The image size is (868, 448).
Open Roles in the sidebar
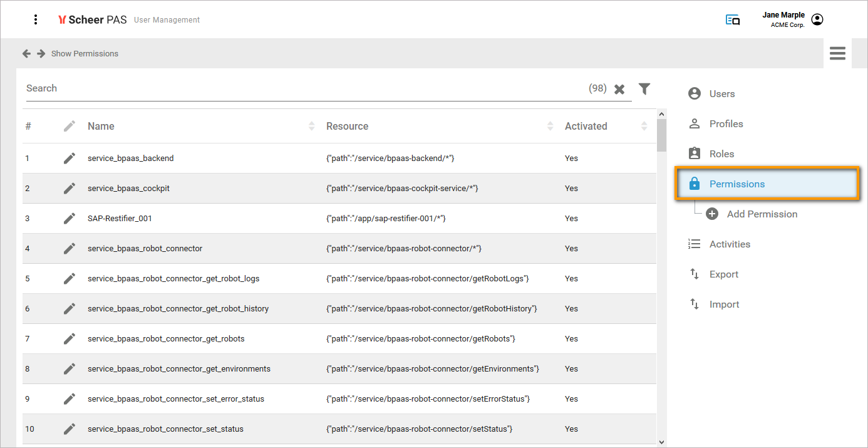point(721,154)
